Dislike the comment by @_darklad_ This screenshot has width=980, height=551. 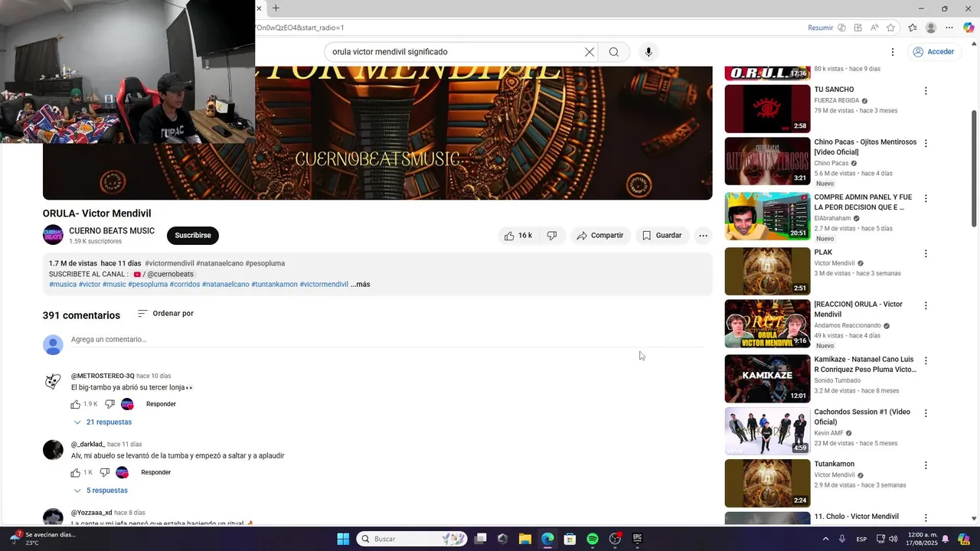click(105, 472)
